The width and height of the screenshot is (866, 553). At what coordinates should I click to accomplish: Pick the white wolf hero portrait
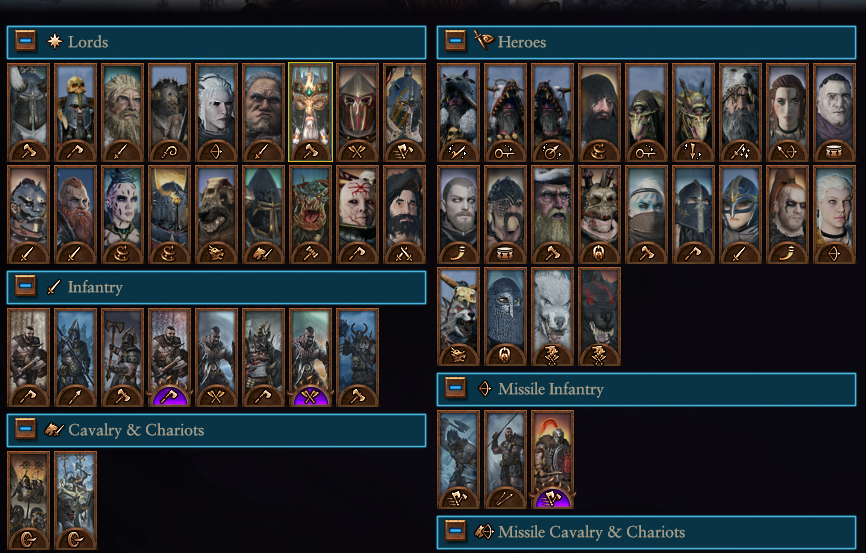(552, 317)
